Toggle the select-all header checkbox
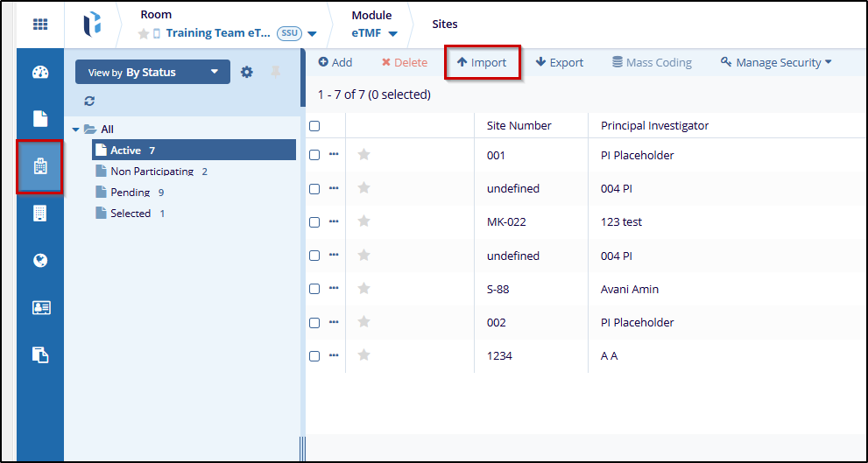The width and height of the screenshot is (868, 463). (314, 126)
